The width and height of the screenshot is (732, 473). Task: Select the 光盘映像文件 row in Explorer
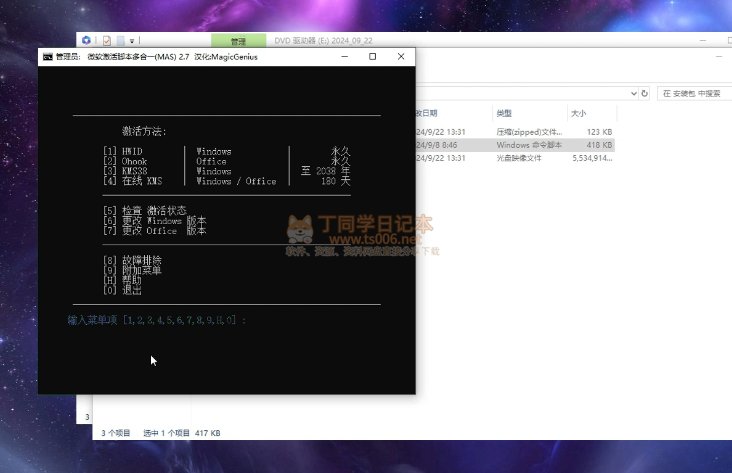point(515,158)
